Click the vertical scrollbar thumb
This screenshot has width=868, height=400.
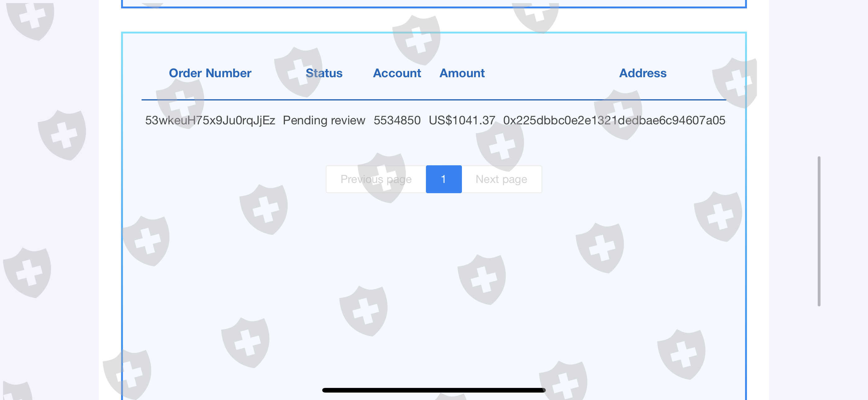[x=819, y=231]
